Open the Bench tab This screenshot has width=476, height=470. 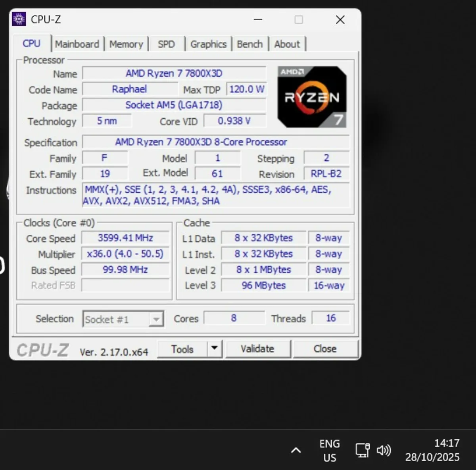[x=250, y=44]
